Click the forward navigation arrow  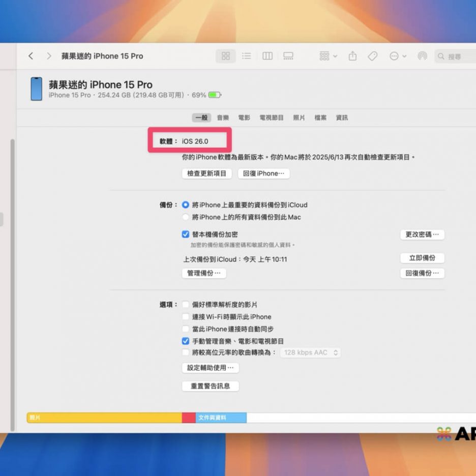coord(49,56)
